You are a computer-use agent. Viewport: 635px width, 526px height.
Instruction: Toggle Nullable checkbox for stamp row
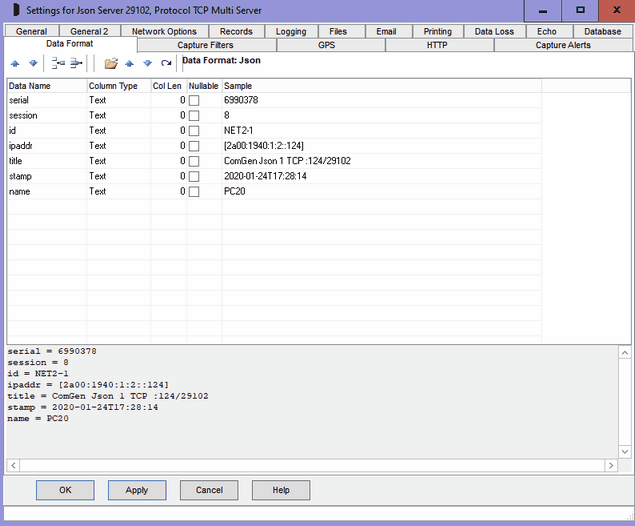click(x=194, y=177)
